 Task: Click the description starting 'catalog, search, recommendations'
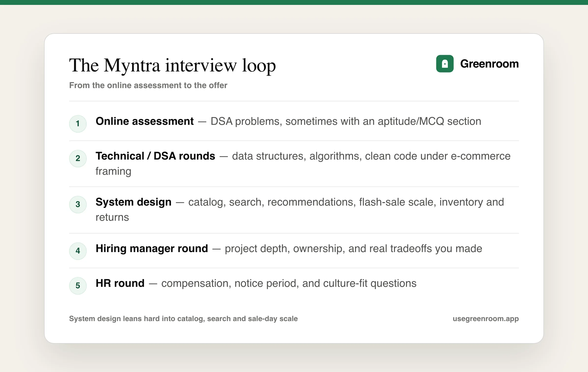300,209
